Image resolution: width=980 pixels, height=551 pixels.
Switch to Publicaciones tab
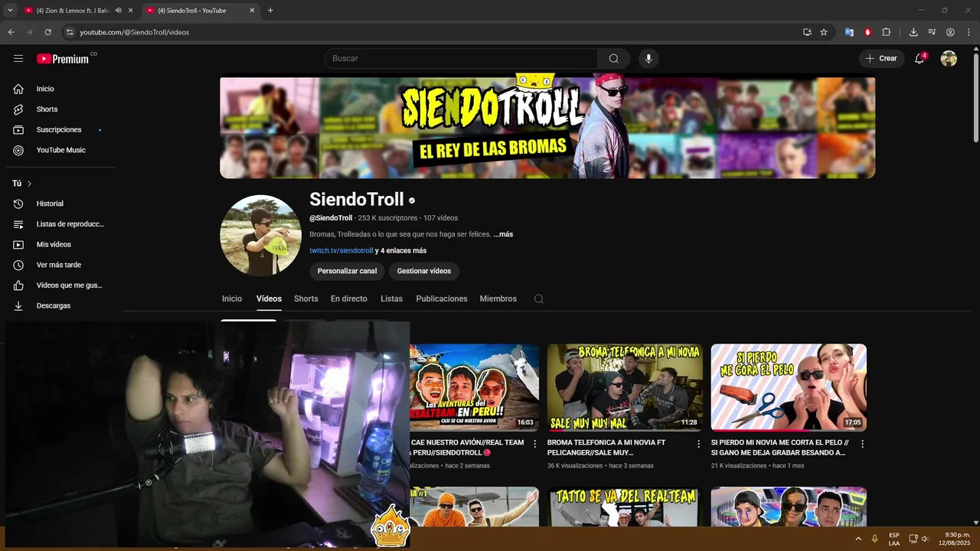pyautogui.click(x=442, y=298)
